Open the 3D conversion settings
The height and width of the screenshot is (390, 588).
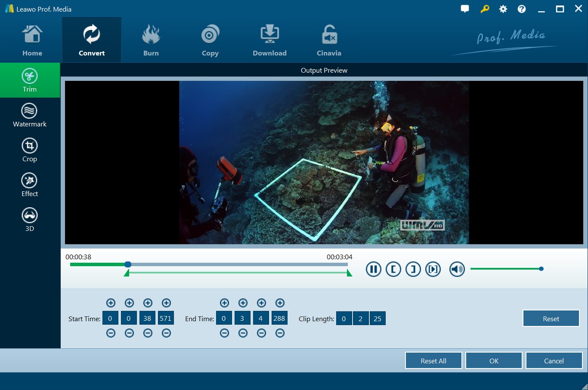click(29, 219)
